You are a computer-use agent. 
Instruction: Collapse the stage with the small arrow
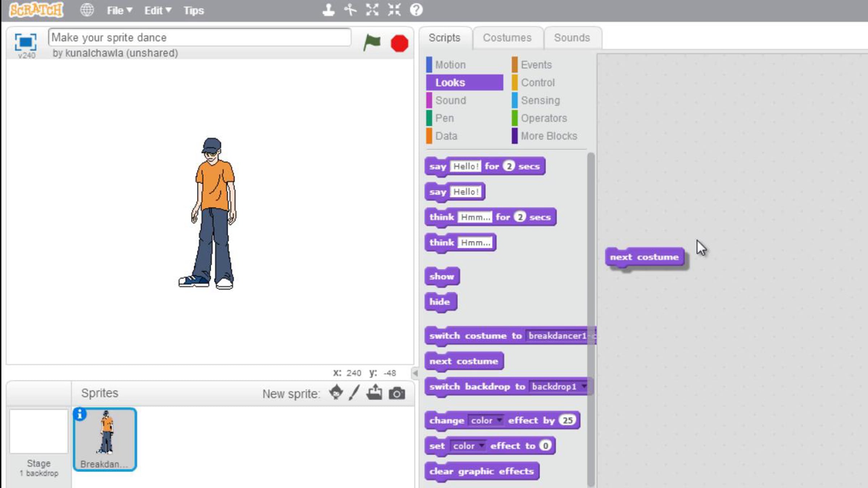tap(415, 373)
